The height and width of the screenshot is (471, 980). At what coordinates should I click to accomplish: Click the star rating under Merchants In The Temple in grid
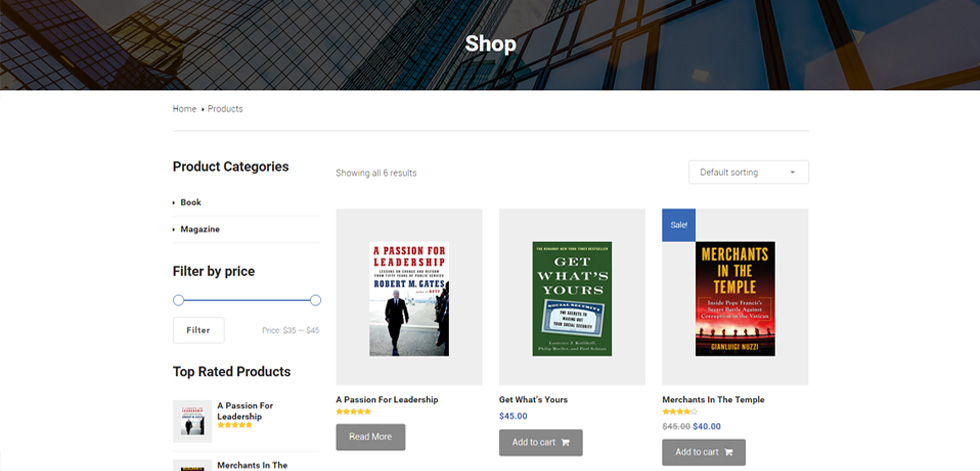[680, 412]
